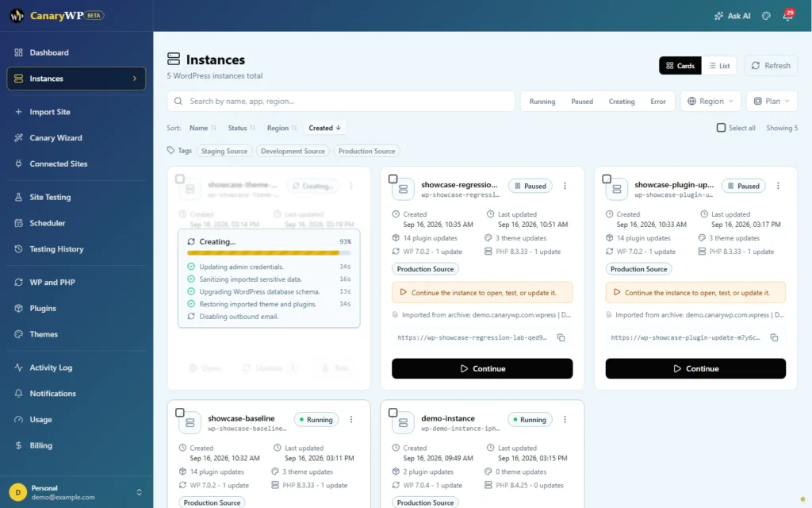
Task: Continue the showcase-regression instance
Action: pos(482,368)
